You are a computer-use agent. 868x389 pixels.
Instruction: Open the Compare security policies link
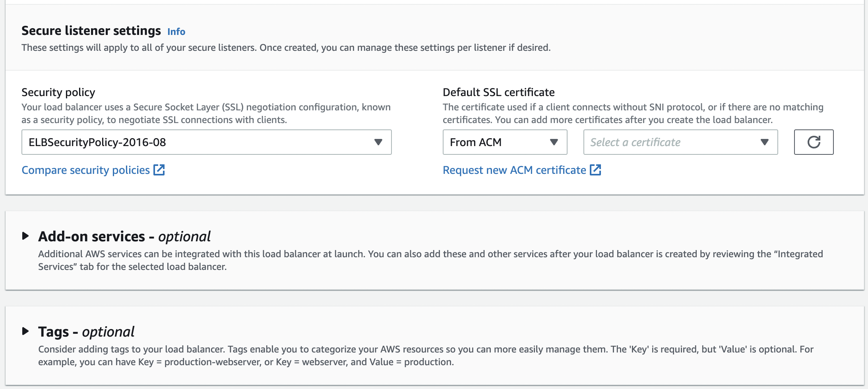85,170
